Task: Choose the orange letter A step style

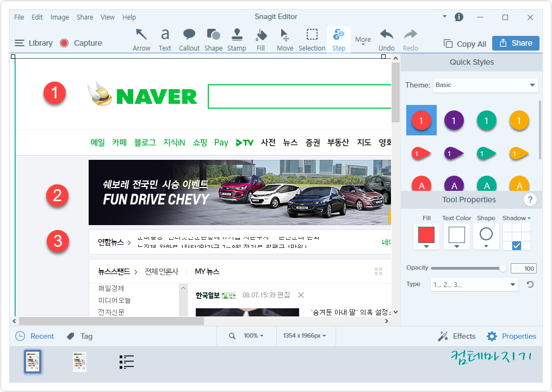Action: coord(519,184)
